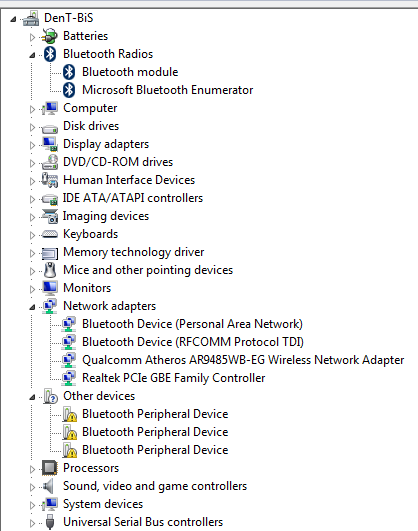
Task: Collapse the Other devices node
Action: (x=32, y=397)
